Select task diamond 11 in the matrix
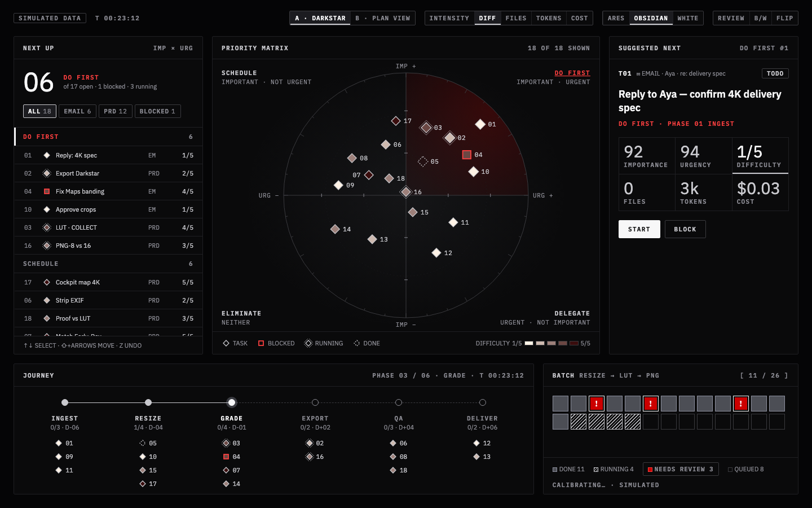Viewport: 812px width, 508px height. [x=453, y=222]
